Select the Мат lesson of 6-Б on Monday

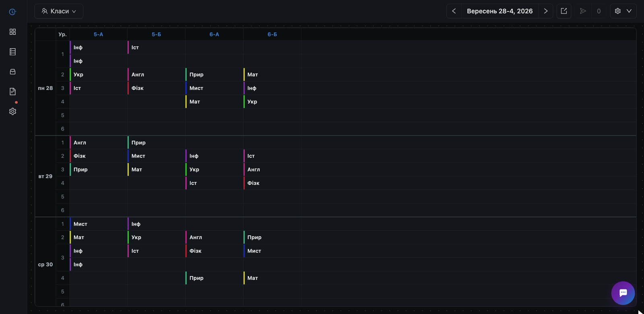tap(272, 75)
